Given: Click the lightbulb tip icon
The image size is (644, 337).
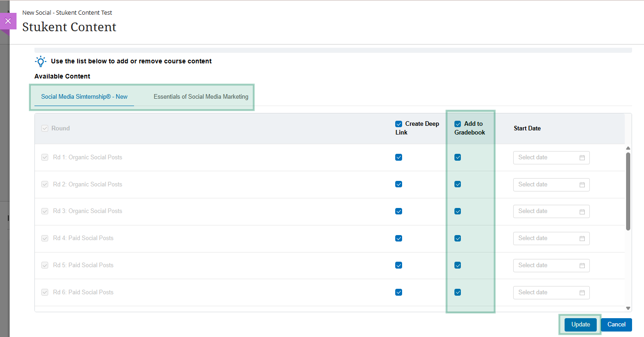Looking at the screenshot, I should click(x=41, y=62).
